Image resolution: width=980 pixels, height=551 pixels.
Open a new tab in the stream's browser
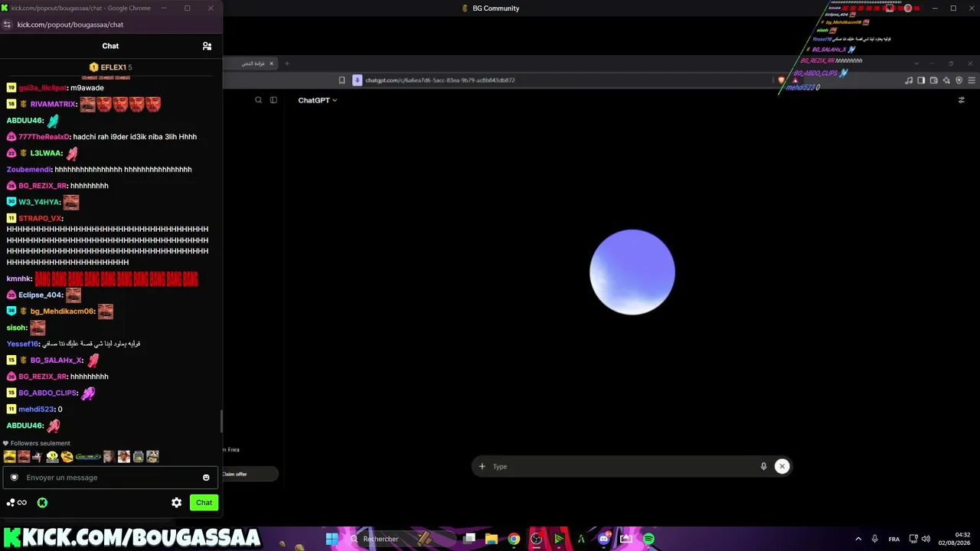(x=287, y=64)
